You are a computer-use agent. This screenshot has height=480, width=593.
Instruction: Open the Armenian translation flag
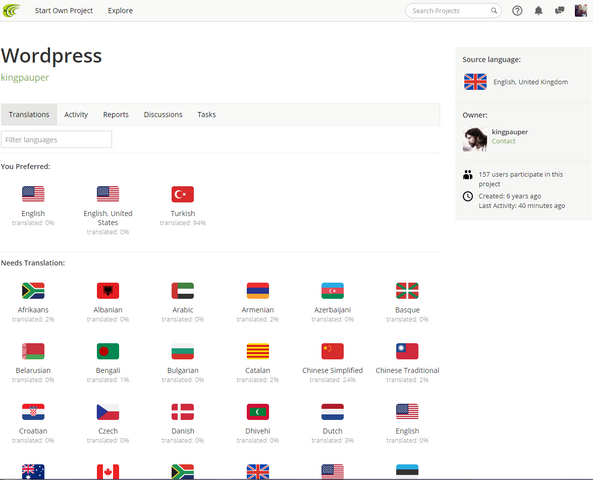tap(258, 291)
